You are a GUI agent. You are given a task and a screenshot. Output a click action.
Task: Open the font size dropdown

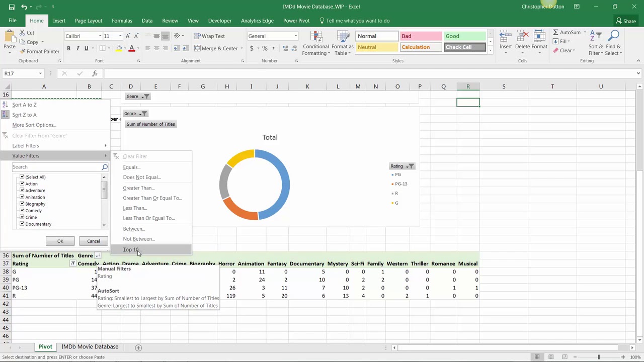pyautogui.click(x=120, y=36)
